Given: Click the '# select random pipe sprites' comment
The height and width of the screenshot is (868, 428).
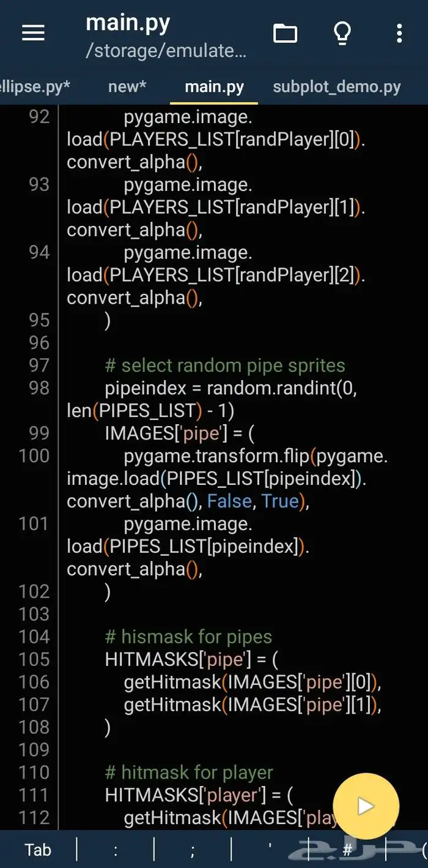Looking at the screenshot, I should pos(225,365).
